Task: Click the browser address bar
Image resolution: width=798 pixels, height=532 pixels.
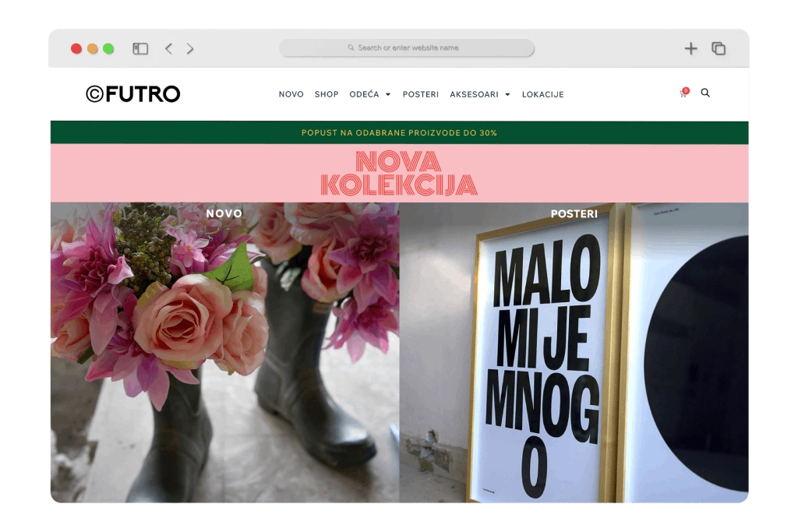Action: click(x=406, y=48)
